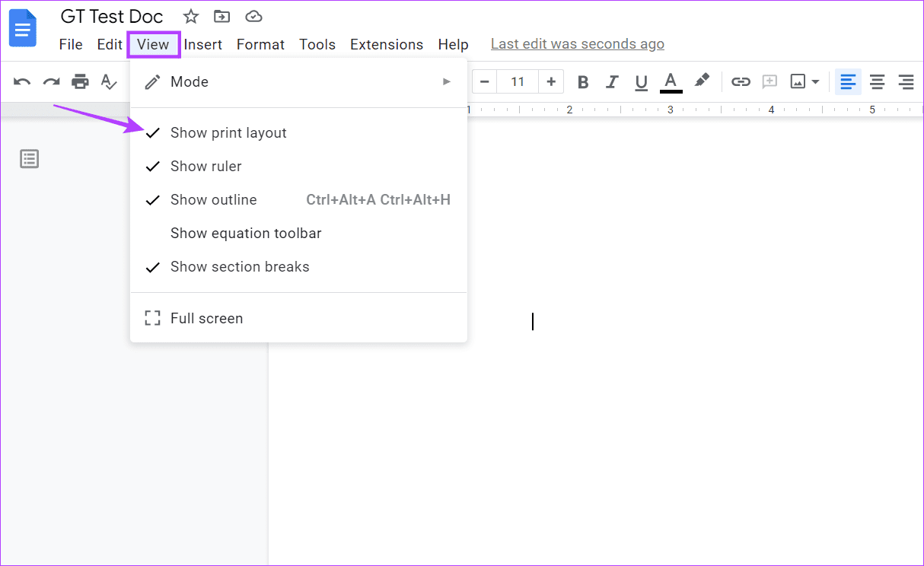The width and height of the screenshot is (924, 566).
Task: Toggle bold formatting
Action: [583, 81]
